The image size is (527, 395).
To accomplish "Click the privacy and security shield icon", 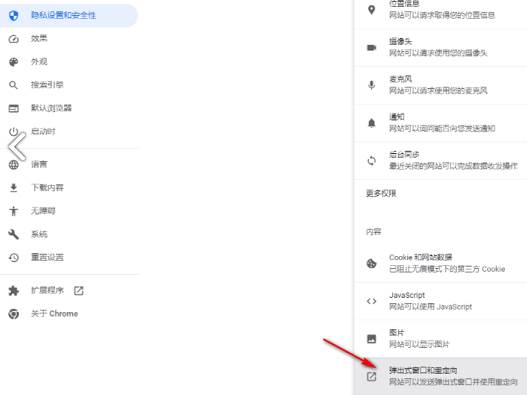I will pyautogui.click(x=13, y=15).
